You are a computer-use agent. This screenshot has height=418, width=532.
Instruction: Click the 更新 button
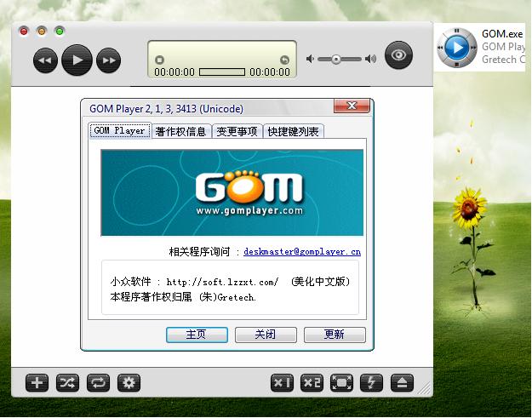click(335, 335)
